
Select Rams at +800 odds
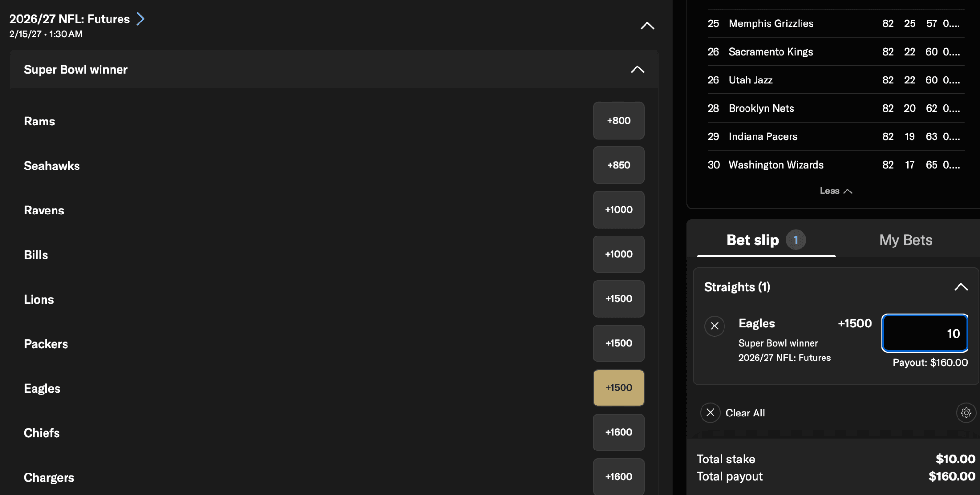619,121
